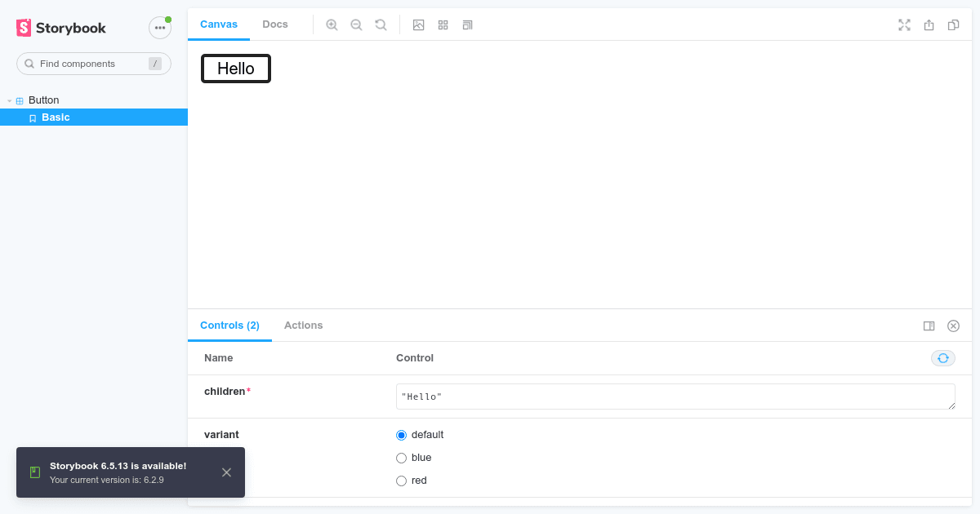This screenshot has height=514, width=980.
Task: Choose the red variant
Action: pyautogui.click(x=401, y=481)
